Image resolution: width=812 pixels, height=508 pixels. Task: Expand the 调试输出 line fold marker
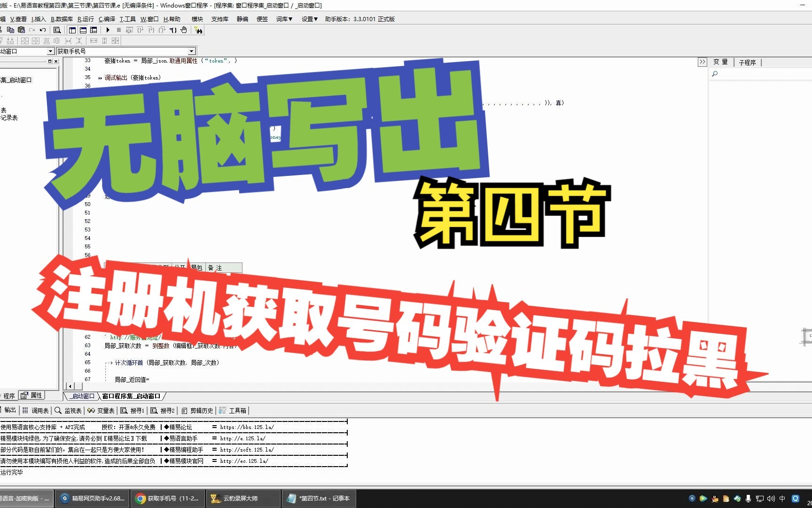[100, 78]
